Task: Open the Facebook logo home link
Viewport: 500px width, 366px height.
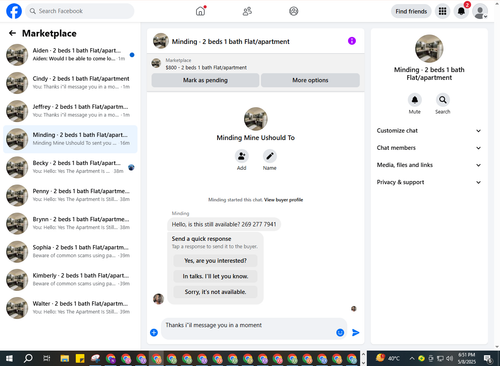Action: point(14,11)
